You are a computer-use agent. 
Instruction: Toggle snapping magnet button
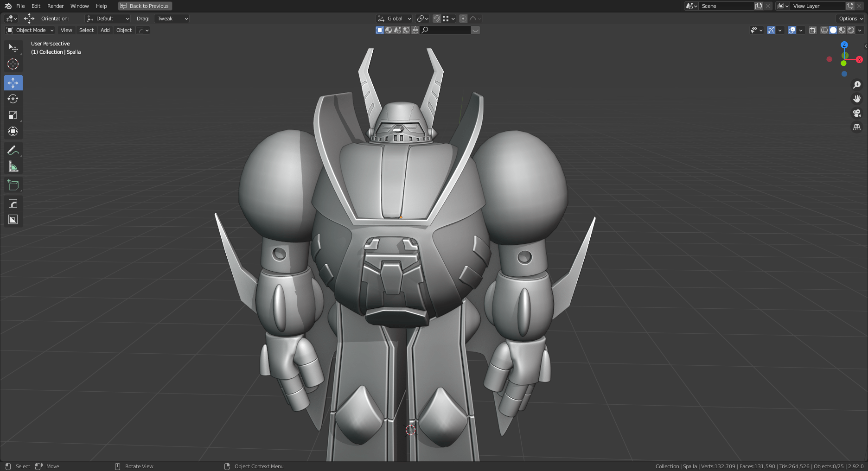pos(436,19)
